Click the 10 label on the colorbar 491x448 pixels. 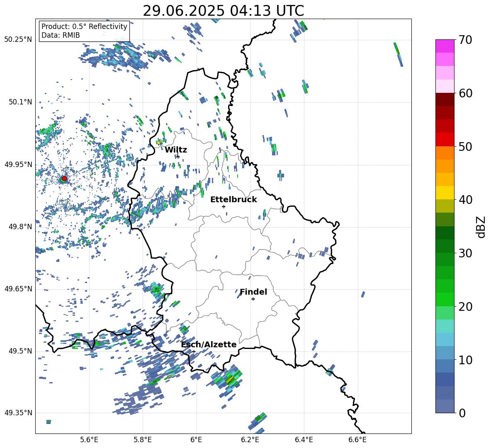point(466,360)
